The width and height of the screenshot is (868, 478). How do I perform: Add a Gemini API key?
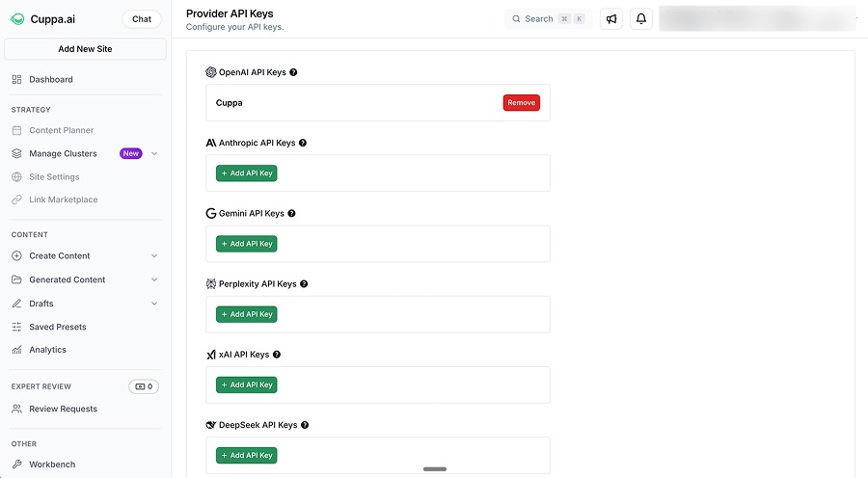[246, 244]
